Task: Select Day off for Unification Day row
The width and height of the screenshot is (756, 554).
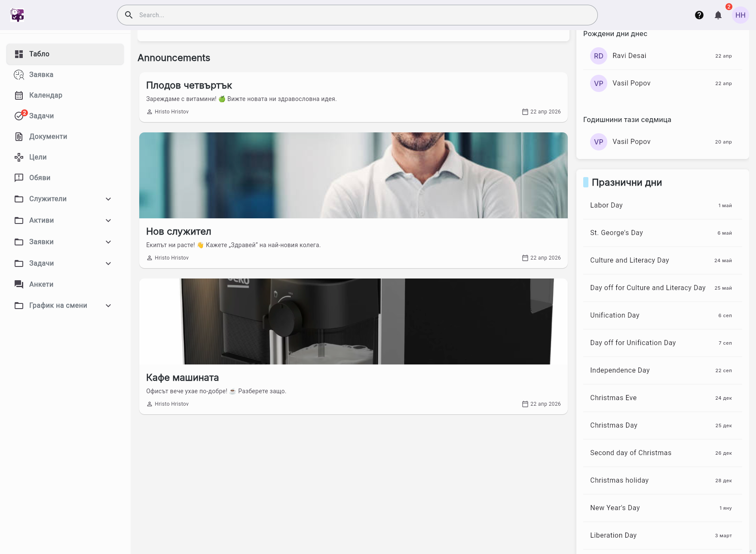Action: [662, 343]
